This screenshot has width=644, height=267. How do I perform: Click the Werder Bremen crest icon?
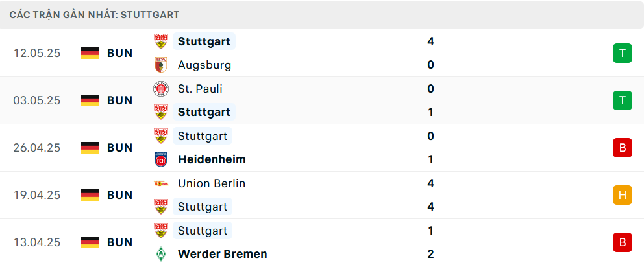point(161,254)
